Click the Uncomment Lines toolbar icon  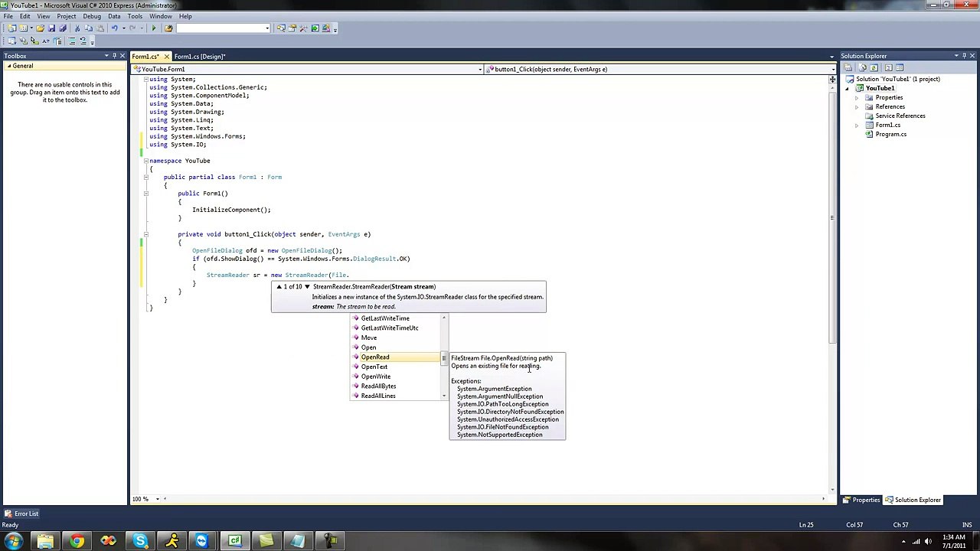(83, 41)
